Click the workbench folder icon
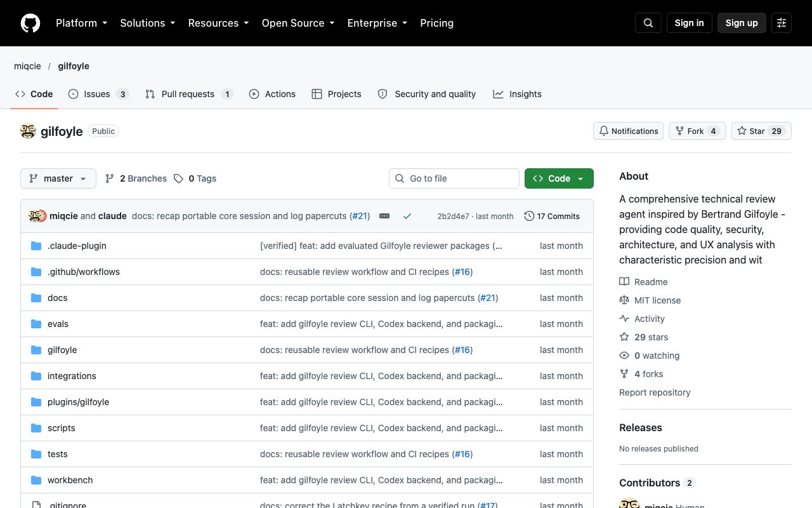 coord(36,480)
